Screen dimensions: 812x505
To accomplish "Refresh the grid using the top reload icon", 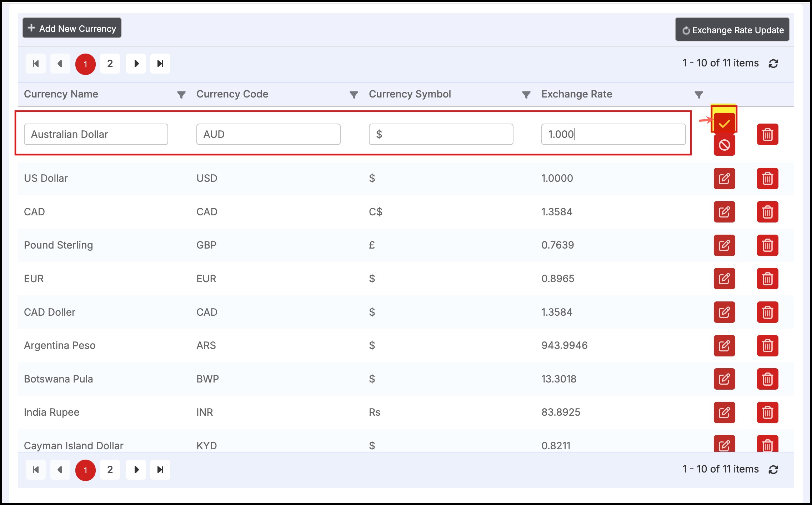I will [773, 64].
